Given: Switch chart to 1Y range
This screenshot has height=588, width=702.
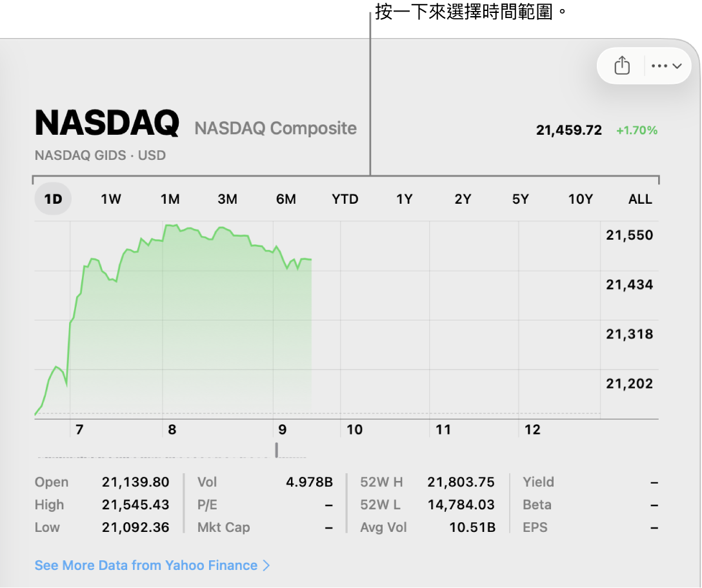Looking at the screenshot, I should click(404, 199).
